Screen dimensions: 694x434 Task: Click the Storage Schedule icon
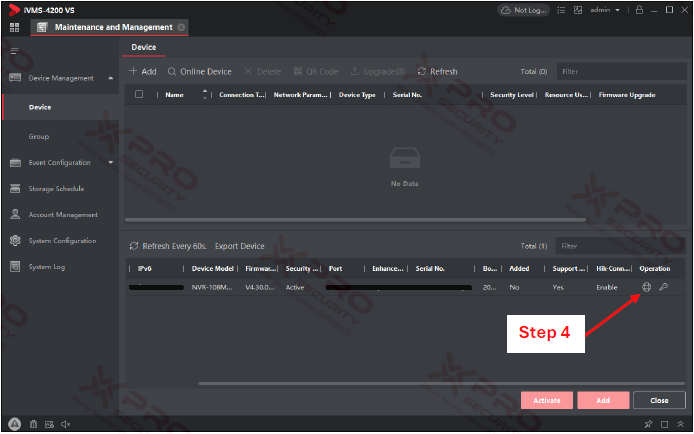[x=15, y=188]
